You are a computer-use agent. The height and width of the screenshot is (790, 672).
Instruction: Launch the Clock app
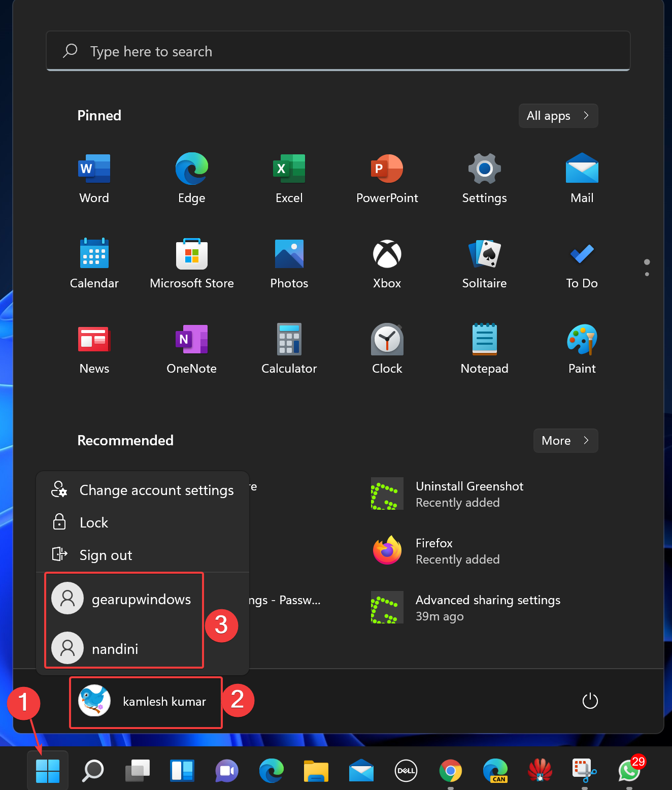pos(387,349)
